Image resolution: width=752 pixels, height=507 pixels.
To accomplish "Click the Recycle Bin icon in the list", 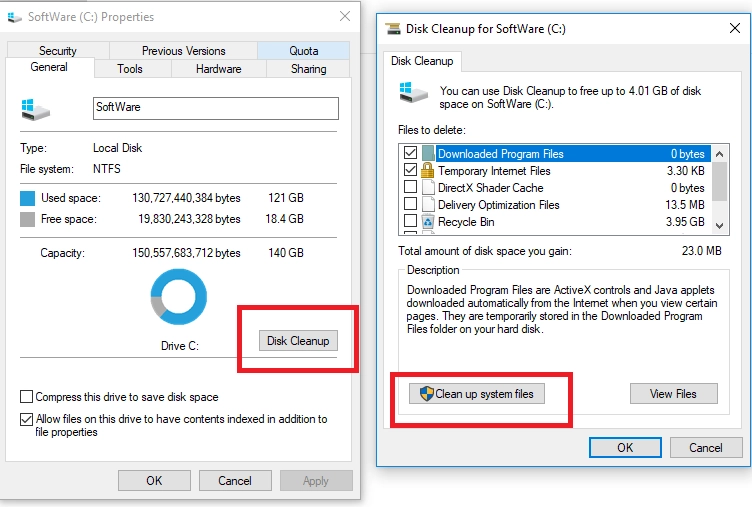I will point(427,222).
